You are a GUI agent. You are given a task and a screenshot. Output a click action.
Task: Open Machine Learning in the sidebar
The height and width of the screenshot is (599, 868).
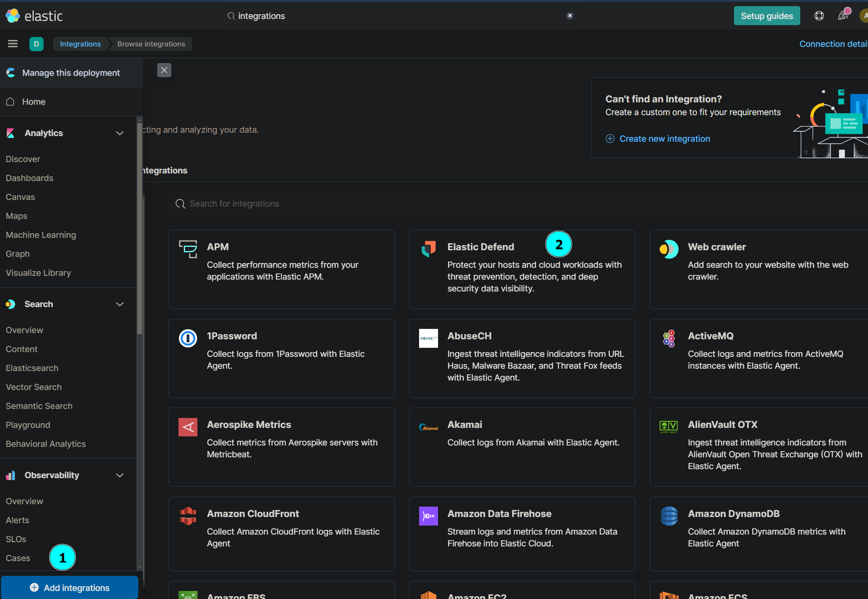click(41, 235)
